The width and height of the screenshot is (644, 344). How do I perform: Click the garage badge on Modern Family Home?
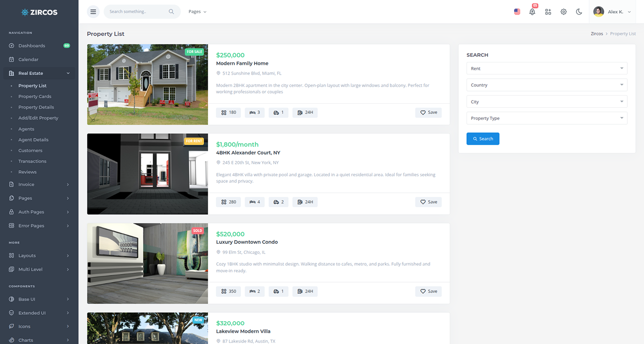[279, 112]
